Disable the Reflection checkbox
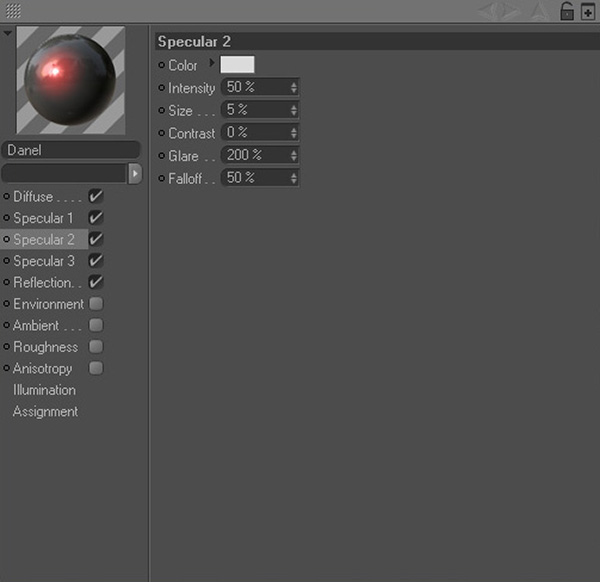 click(x=96, y=282)
